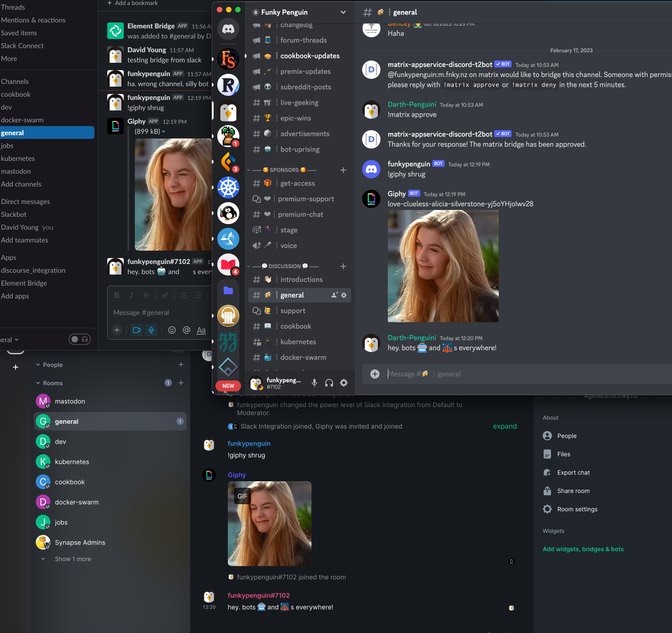The image size is (672, 633).
Task: Open the emoji picker in Slack composer
Action: coord(172,330)
